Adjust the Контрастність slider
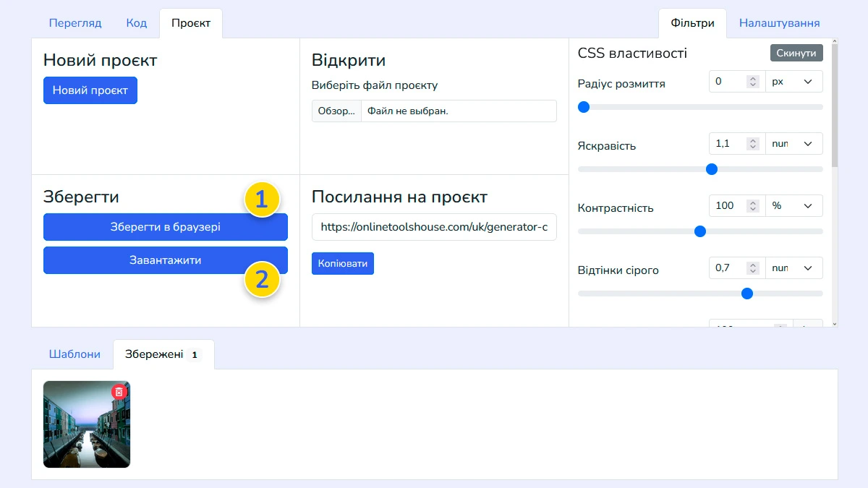This screenshot has width=868, height=488. [699, 231]
